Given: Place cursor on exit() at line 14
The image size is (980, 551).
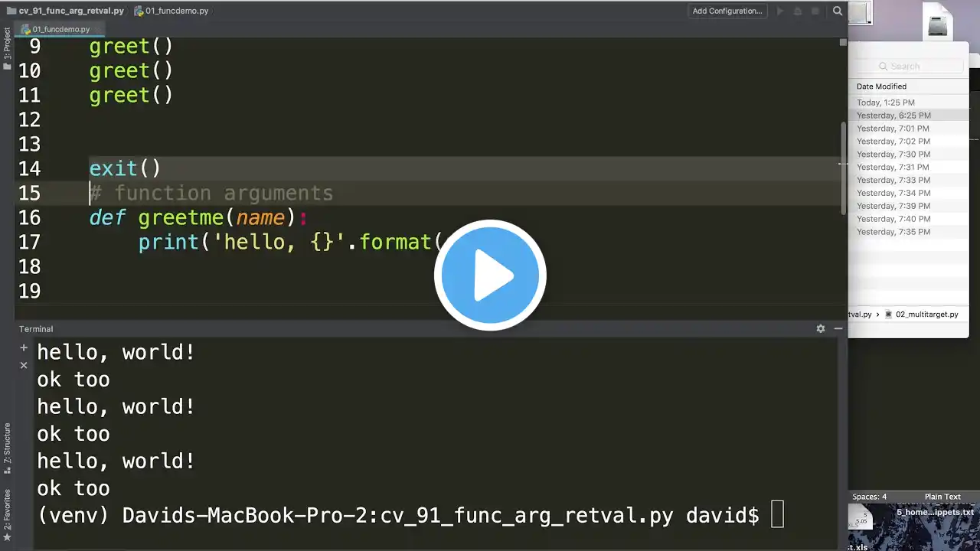Looking at the screenshot, I should click(125, 168).
